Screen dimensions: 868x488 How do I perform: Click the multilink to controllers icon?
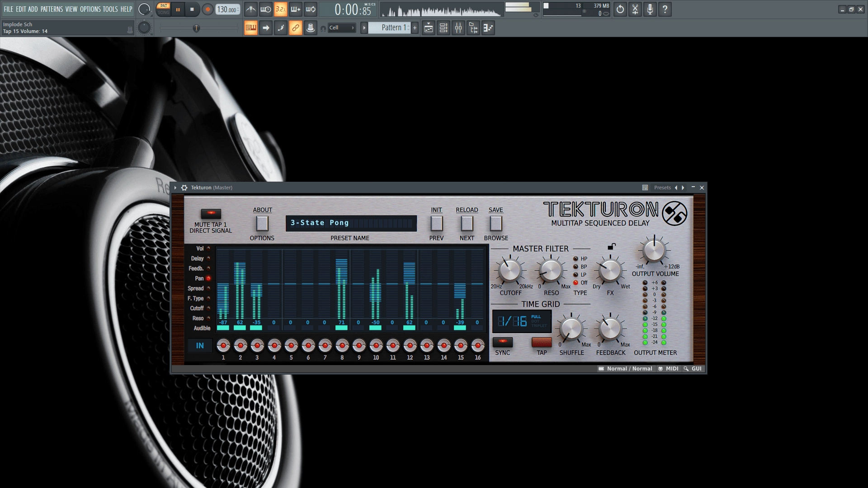click(x=311, y=28)
